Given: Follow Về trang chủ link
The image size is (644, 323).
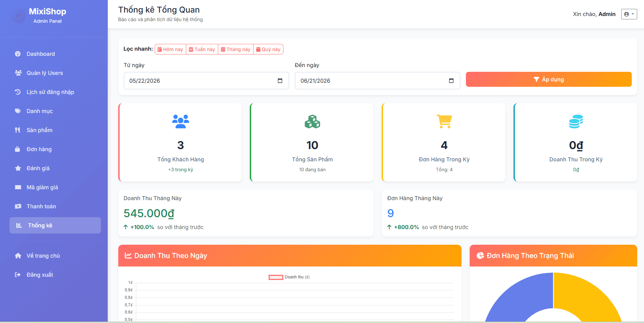Looking at the screenshot, I should 55,256.
